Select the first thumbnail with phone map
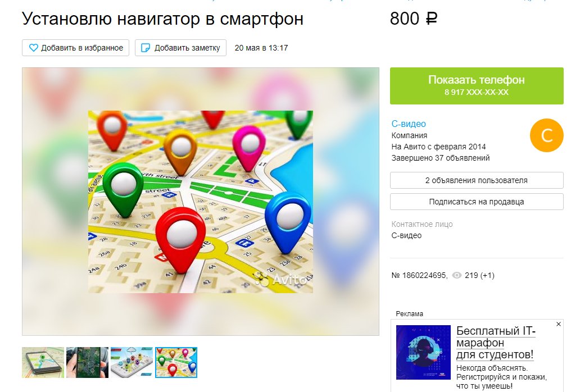Screen dimensions: 571x392 point(43,363)
